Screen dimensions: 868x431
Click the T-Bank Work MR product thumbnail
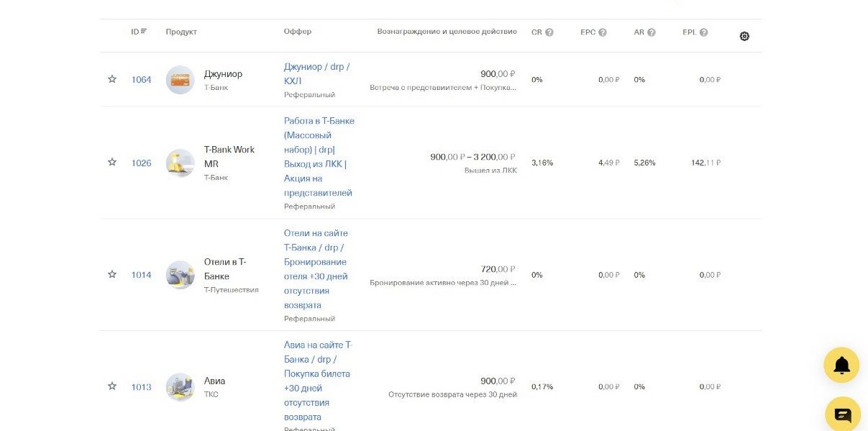pyautogui.click(x=180, y=163)
